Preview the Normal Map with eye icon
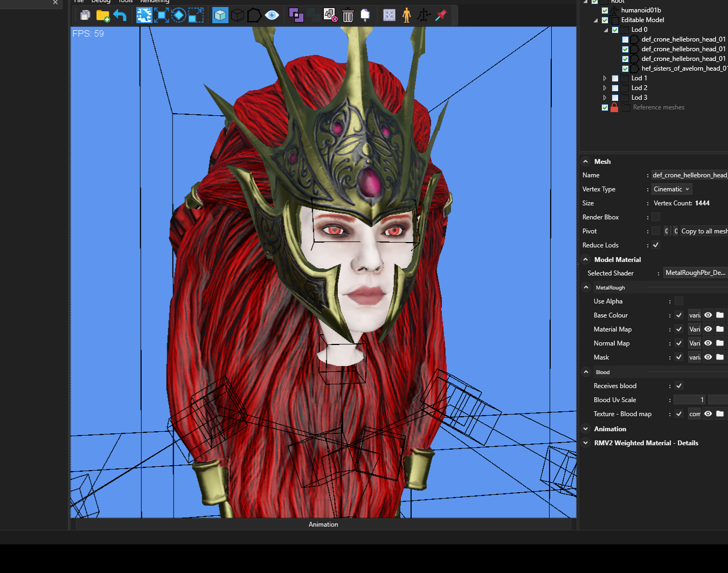The width and height of the screenshot is (728, 573). (708, 343)
